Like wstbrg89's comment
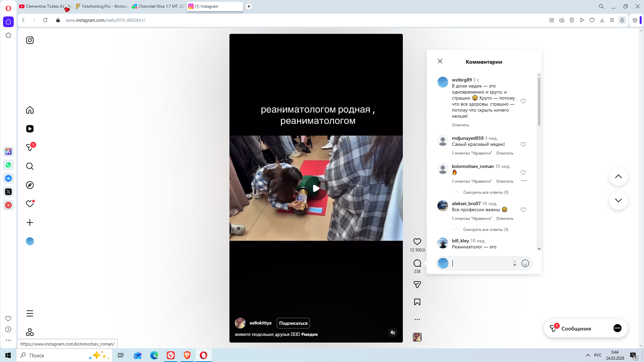644x362 pixels. tap(523, 101)
